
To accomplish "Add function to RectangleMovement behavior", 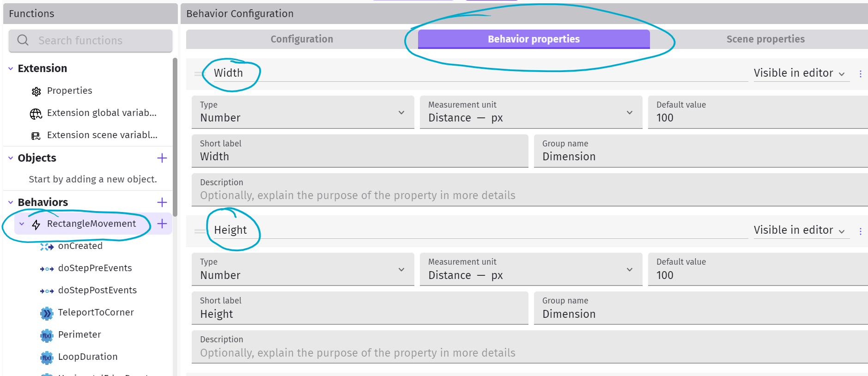I will click(x=162, y=224).
